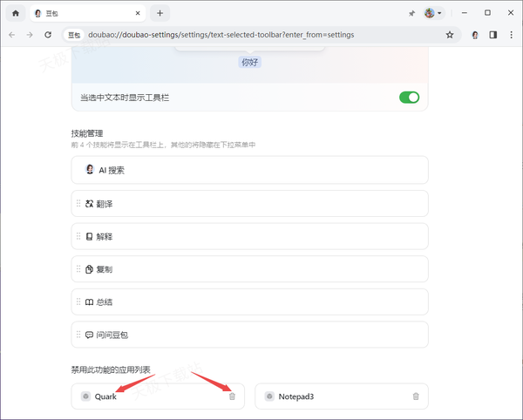This screenshot has height=420, width=523.
Task: Open the browser three-dot menu
Action: (510, 35)
